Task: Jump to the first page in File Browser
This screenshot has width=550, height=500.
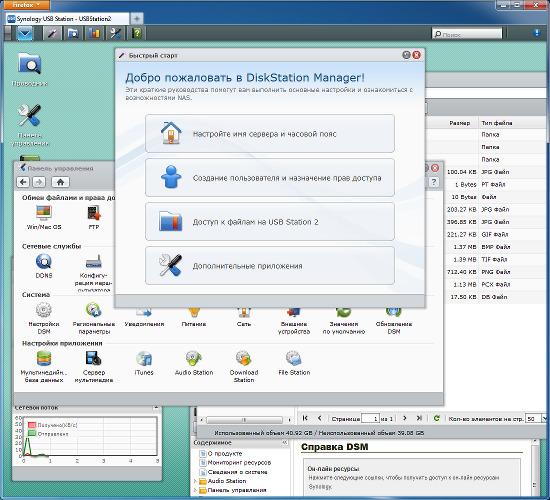Action: pyautogui.click(x=305, y=418)
